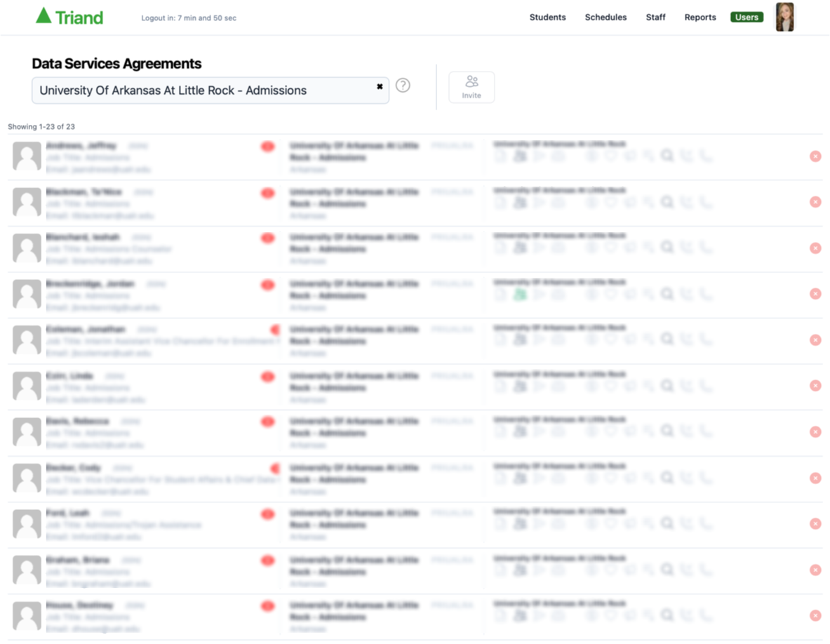Open the Graham, Briana name link
Screen dimensions: 830x644
[x=78, y=560]
